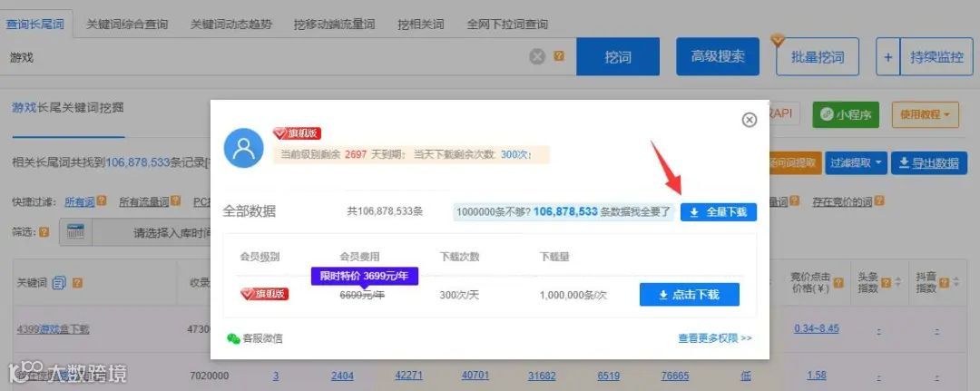Clear the search box with the X icon
The image size is (980, 391).
click(x=537, y=57)
